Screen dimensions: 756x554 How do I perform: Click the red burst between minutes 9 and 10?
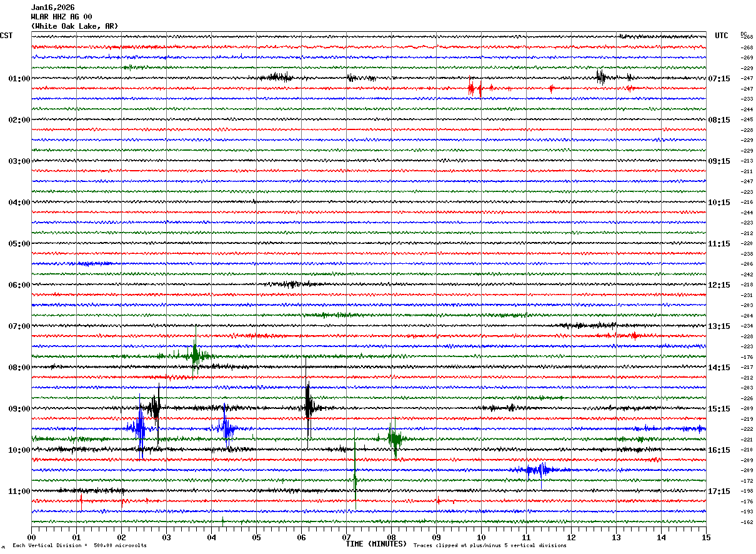click(473, 88)
